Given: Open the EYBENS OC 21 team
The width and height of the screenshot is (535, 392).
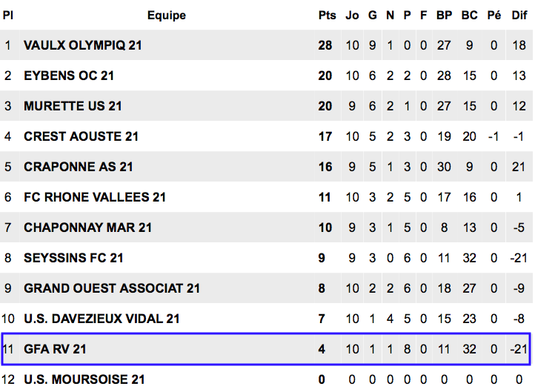Looking at the screenshot, I should click(x=69, y=76).
